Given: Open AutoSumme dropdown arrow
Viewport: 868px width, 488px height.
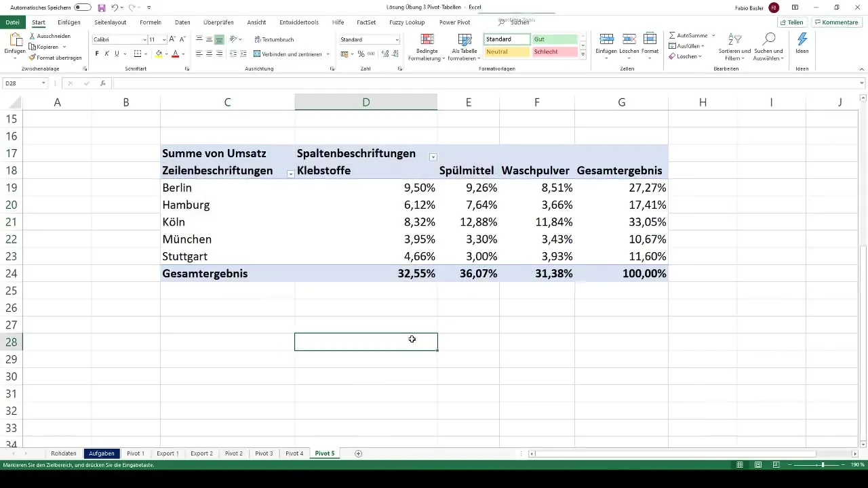Looking at the screenshot, I should [x=713, y=35].
